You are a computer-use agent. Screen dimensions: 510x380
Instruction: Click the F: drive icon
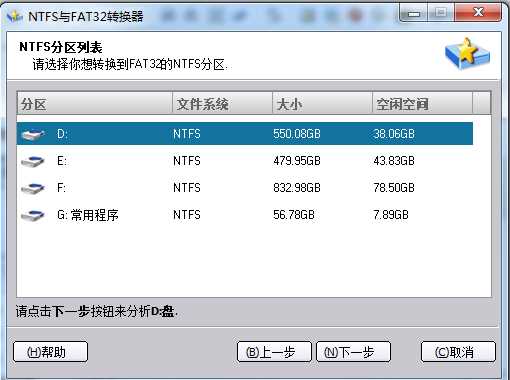33,188
